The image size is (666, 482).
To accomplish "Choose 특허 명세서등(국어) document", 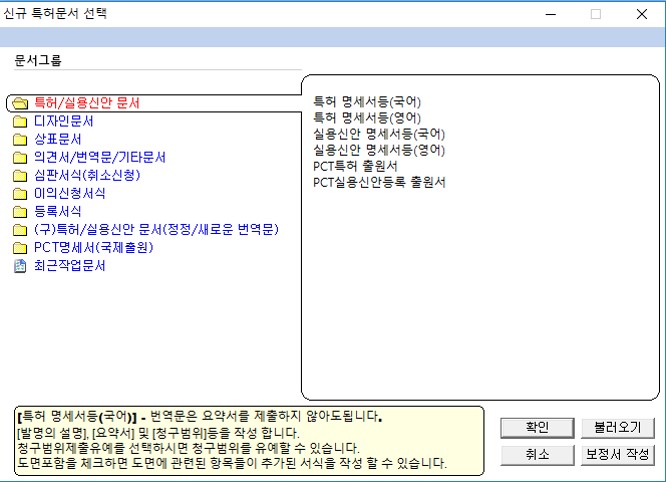I will tap(367, 101).
